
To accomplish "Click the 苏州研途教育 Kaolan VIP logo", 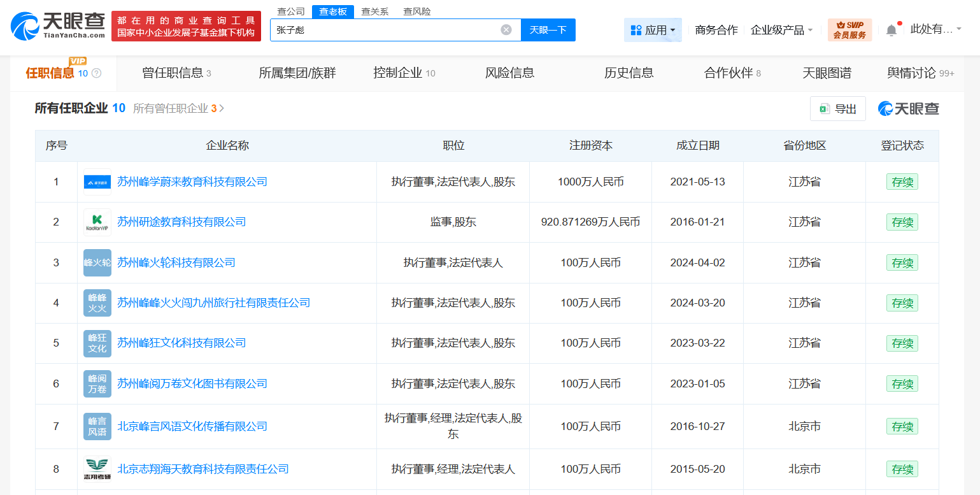I will click(x=97, y=222).
